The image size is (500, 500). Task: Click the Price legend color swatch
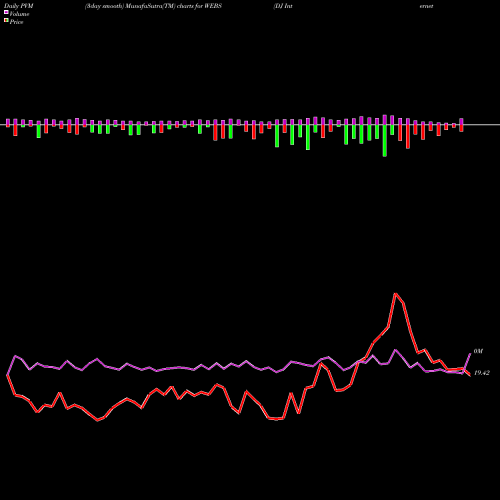coord(6,21)
